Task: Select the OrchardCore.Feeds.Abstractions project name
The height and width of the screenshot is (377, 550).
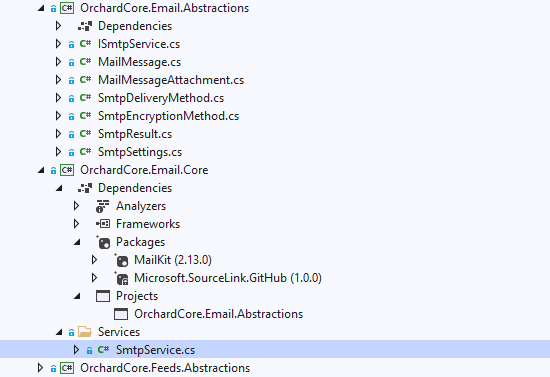Action: pyautogui.click(x=165, y=368)
